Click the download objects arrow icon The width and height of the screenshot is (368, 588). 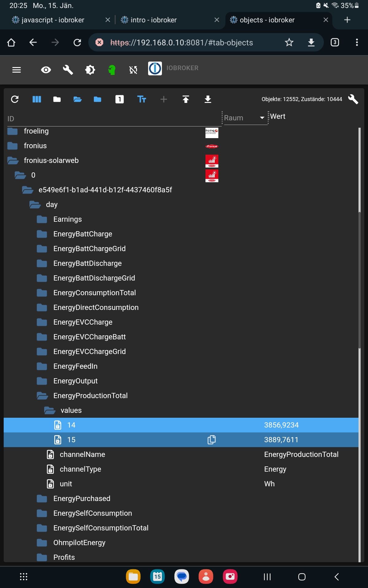208,99
